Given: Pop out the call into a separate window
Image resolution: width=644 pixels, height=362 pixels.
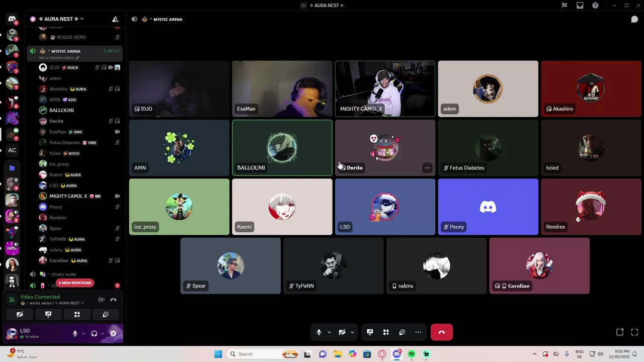Looking at the screenshot, I should (x=620, y=332).
